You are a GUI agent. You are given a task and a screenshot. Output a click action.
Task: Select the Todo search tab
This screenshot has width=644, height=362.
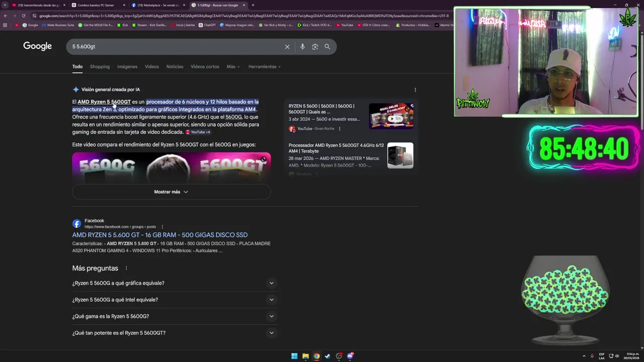click(x=77, y=66)
